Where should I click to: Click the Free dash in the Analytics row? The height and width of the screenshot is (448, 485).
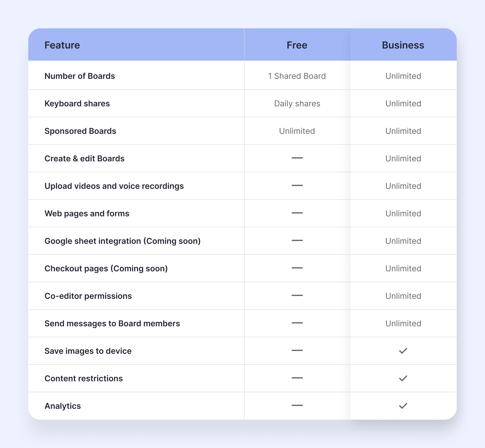(x=297, y=406)
